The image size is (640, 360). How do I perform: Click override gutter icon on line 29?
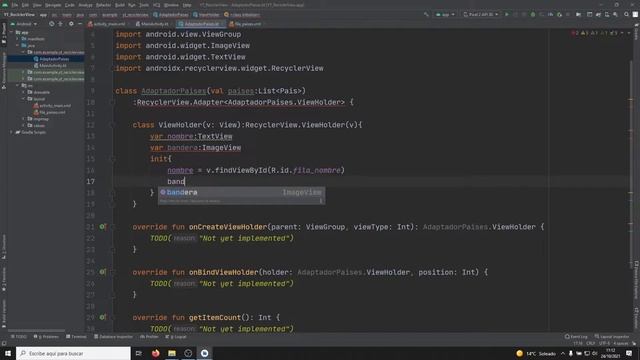coord(102,317)
